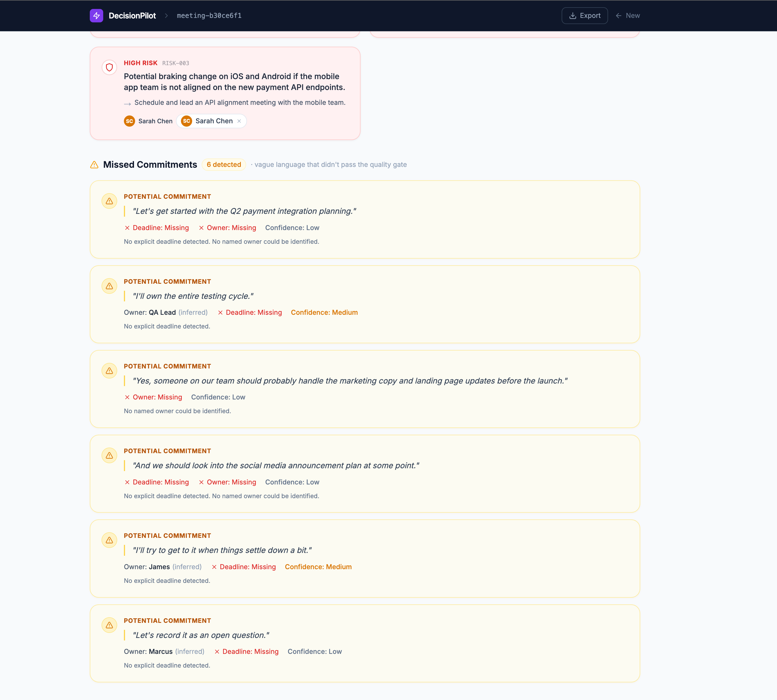
Task: Click the shield icon on RISK-003 card
Action: coord(109,68)
